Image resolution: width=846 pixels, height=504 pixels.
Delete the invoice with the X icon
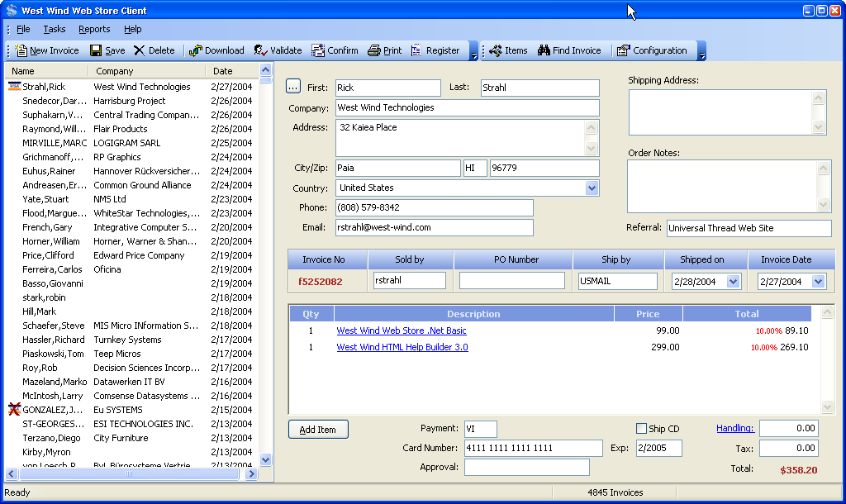[140, 50]
